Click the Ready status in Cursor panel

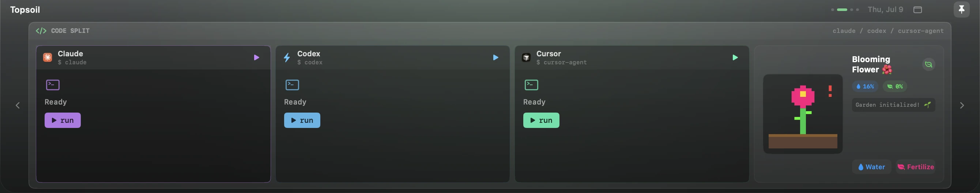[x=534, y=102]
